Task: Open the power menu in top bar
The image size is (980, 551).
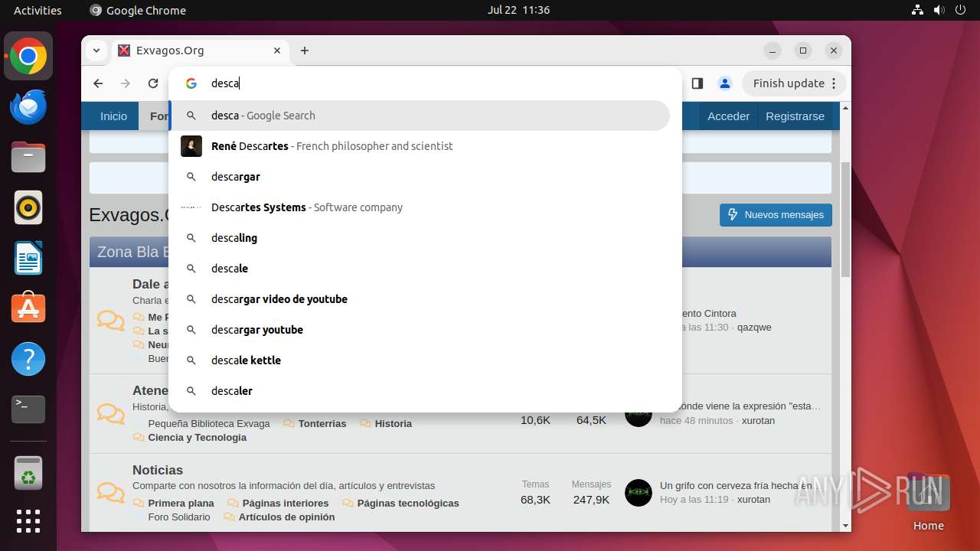Action: pos(961,10)
